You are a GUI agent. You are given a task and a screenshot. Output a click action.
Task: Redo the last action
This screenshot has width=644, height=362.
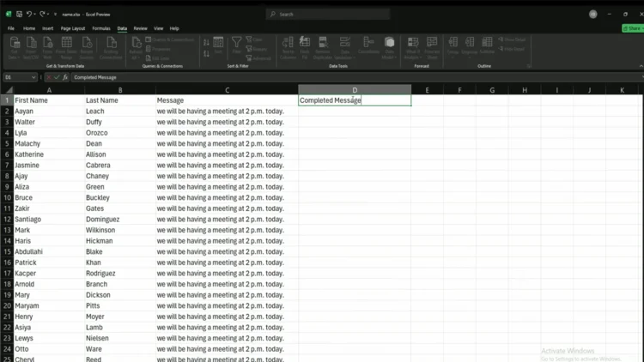(x=42, y=14)
